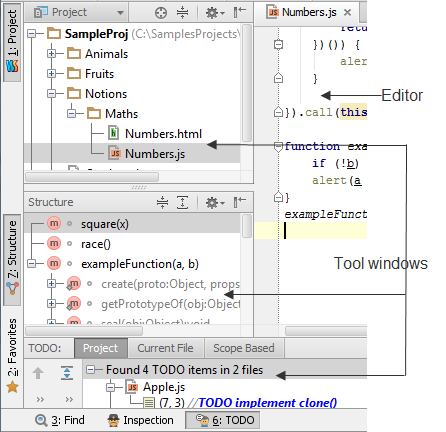446x432 pixels.
Task: Expand the getPrototypeOf(obj:Object) node
Action: 51,303
